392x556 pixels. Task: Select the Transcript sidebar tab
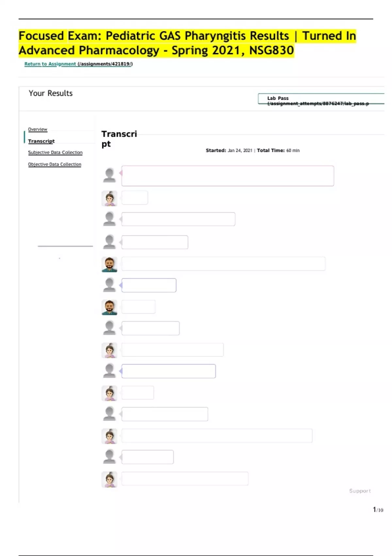[41, 141]
